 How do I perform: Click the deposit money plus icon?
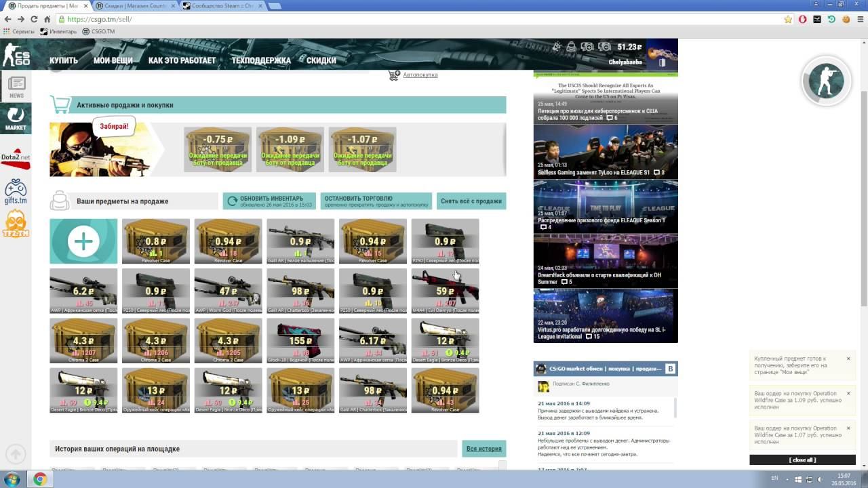pos(587,47)
